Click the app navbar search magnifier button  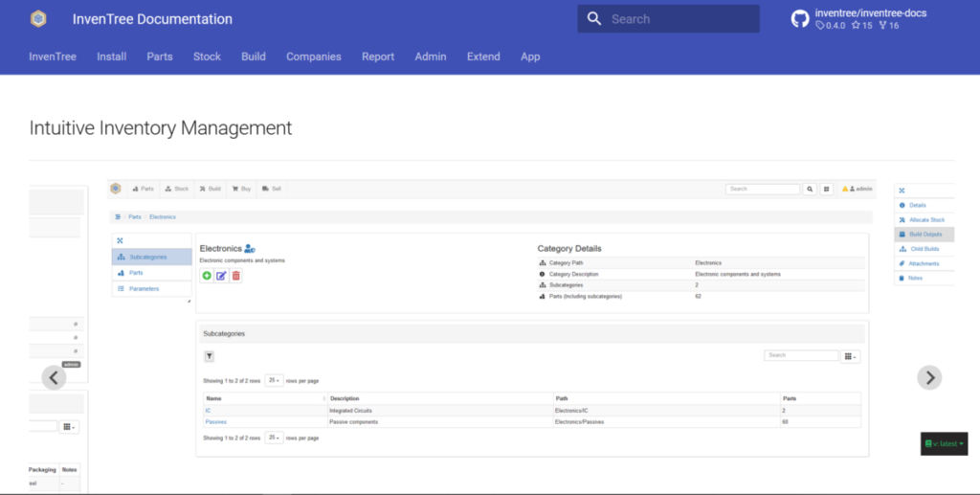pyautogui.click(x=810, y=189)
